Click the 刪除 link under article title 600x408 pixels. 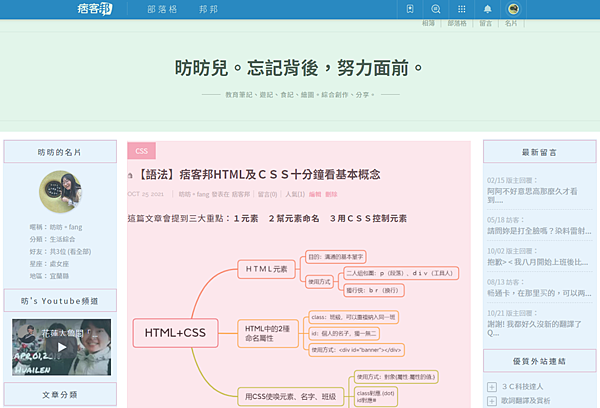(331, 194)
